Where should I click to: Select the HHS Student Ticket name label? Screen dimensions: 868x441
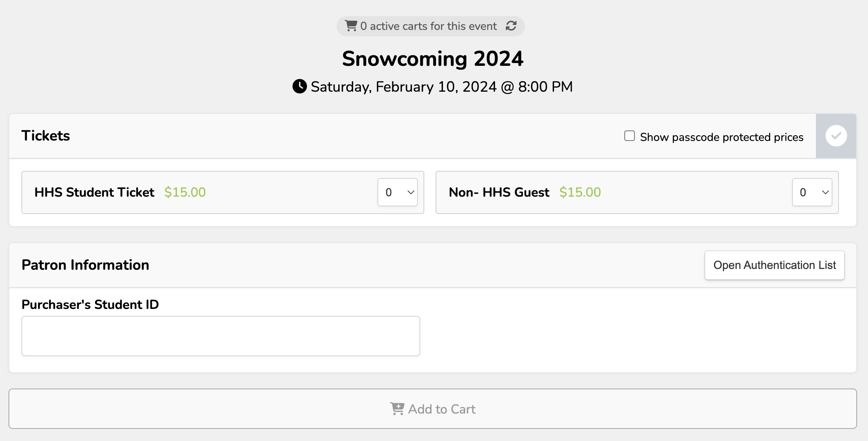[x=94, y=192]
